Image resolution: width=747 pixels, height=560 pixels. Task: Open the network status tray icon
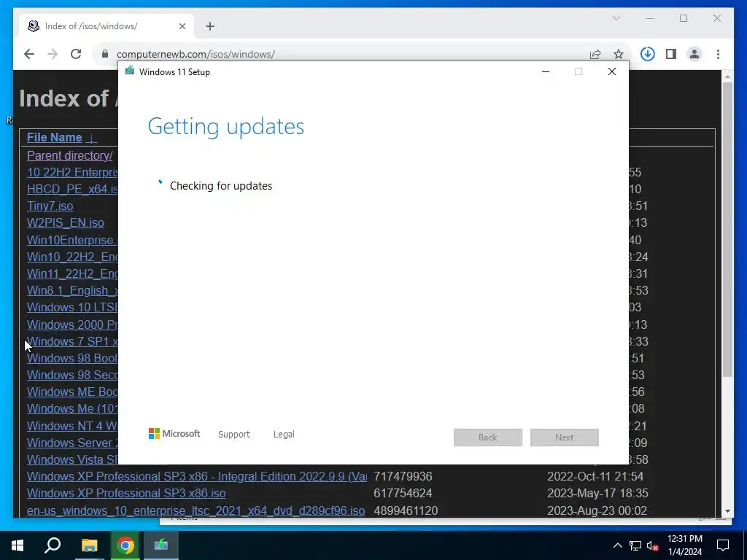point(635,545)
